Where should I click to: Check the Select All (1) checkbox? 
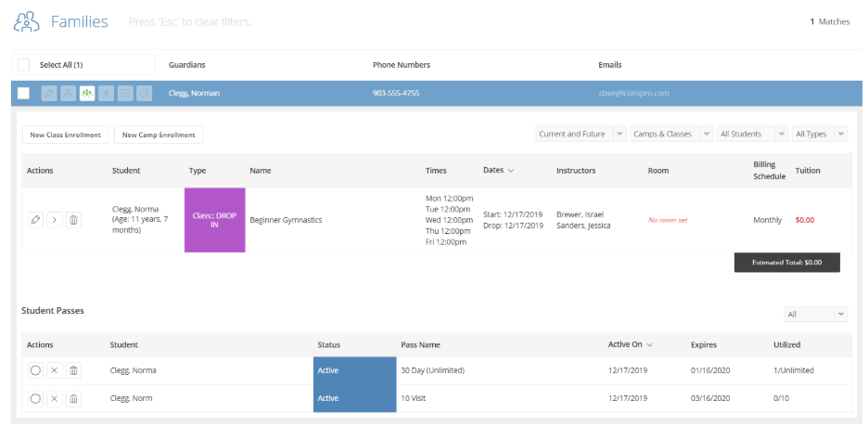(23, 65)
